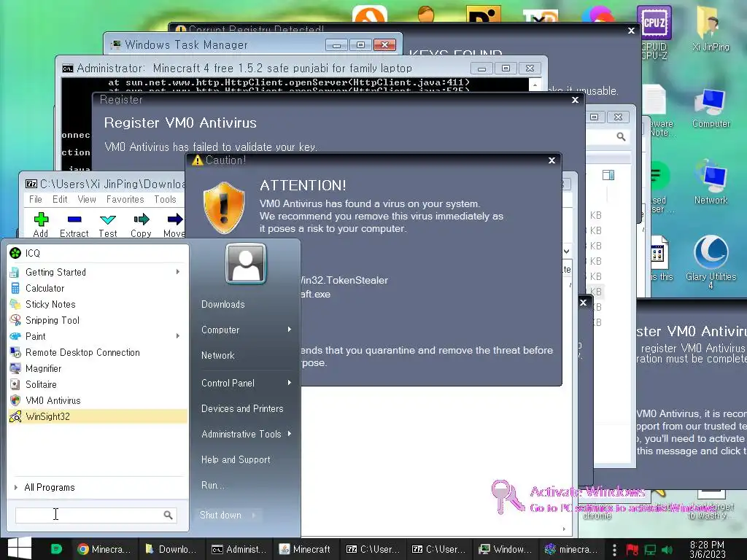747x560 pixels.
Task: Open the 7-Zip File menu
Action: point(36,200)
